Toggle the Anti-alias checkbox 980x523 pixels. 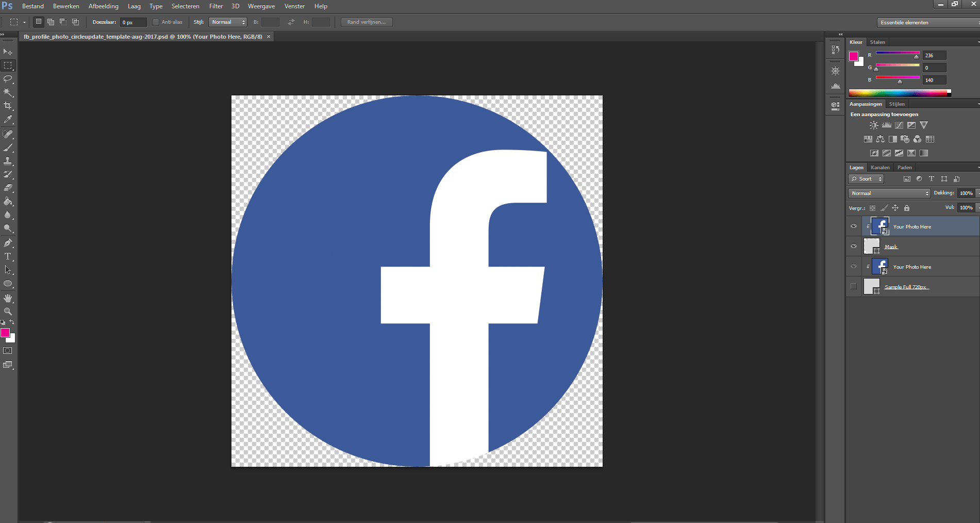[156, 22]
